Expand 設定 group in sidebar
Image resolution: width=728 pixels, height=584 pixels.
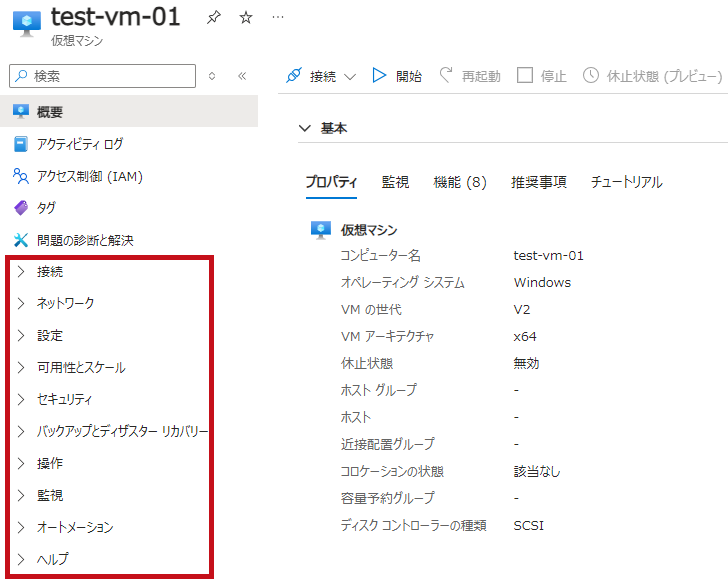point(21,336)
